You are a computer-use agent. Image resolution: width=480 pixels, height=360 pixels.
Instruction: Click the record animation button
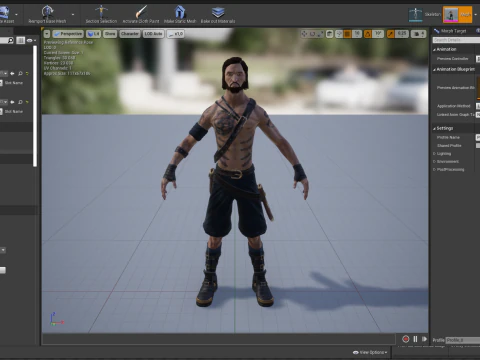406,339
